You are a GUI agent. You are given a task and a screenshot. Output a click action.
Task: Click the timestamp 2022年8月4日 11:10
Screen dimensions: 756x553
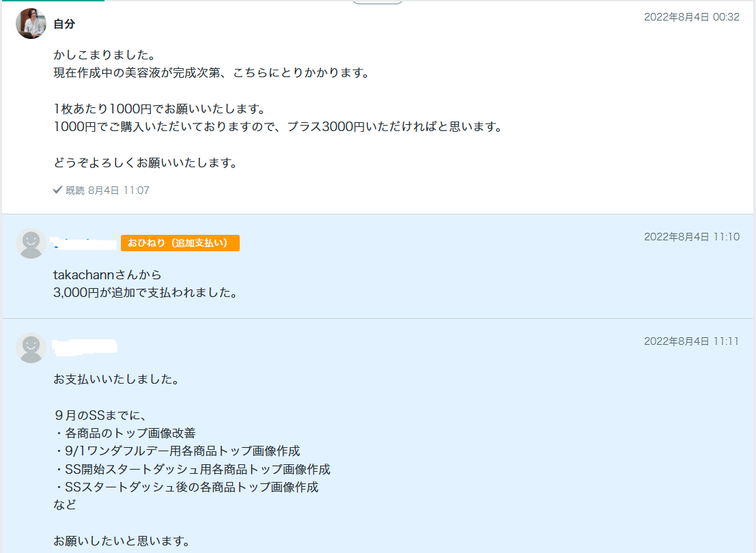click(x=691, y=237)
